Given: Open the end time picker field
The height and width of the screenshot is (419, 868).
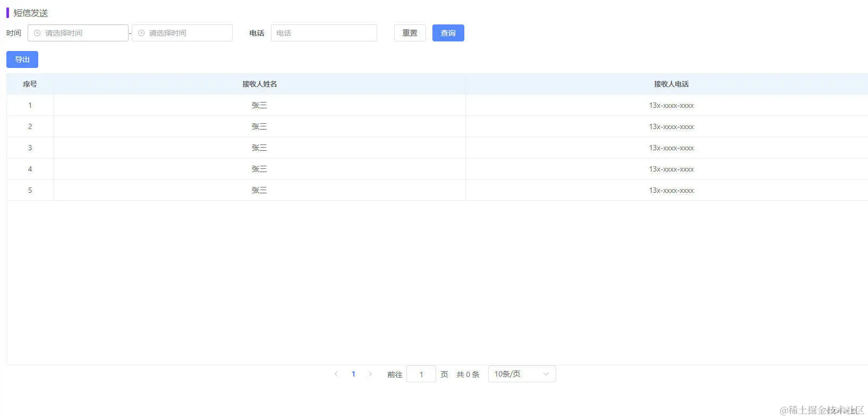Looking at the screenshot, I should coord(182,33).
